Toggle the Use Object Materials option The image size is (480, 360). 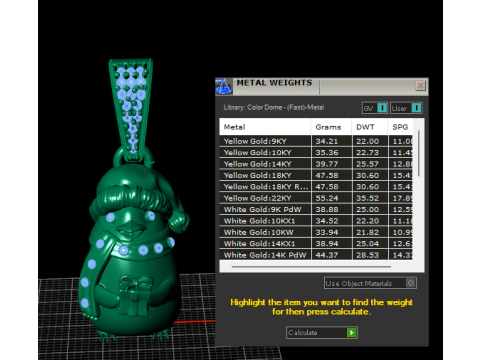411,283
